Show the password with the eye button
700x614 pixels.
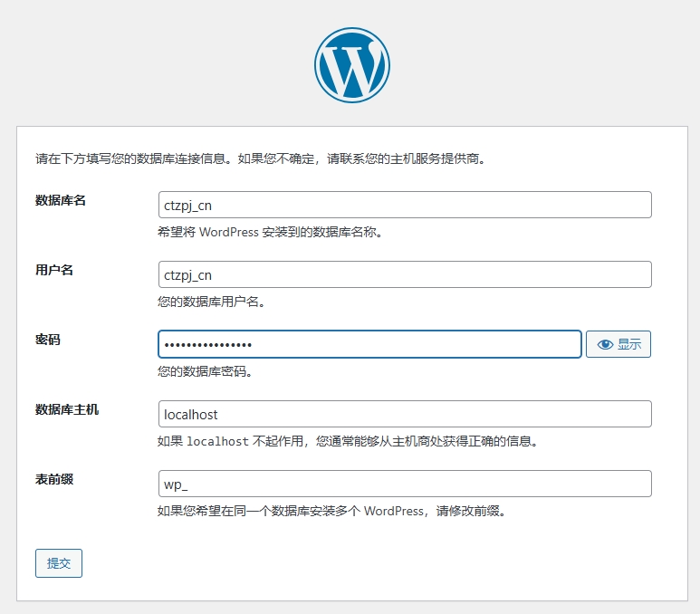618,344
